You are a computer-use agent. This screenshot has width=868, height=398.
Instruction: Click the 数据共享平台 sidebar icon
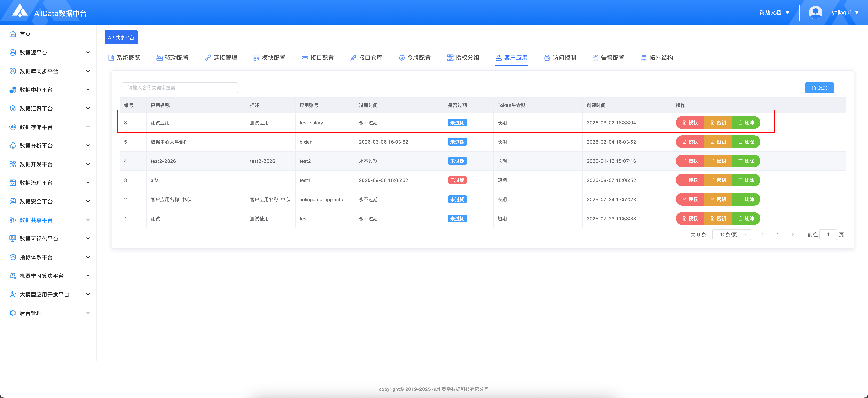[x=13, y=220]
